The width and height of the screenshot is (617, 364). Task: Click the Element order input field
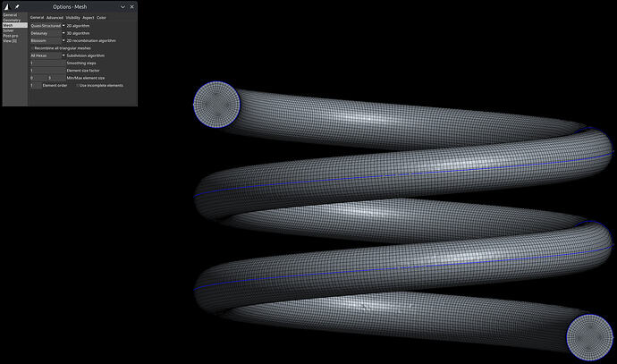[36, 85]
